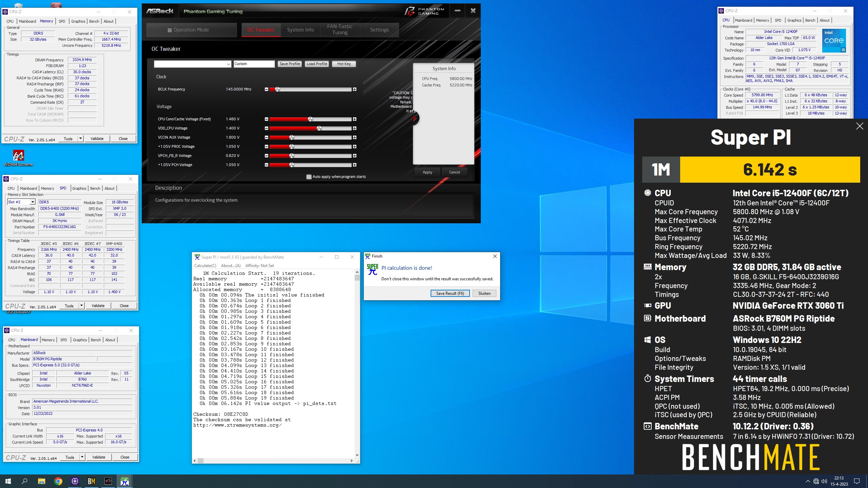Switch to BenchMate taskbar icon

point(92,481)
